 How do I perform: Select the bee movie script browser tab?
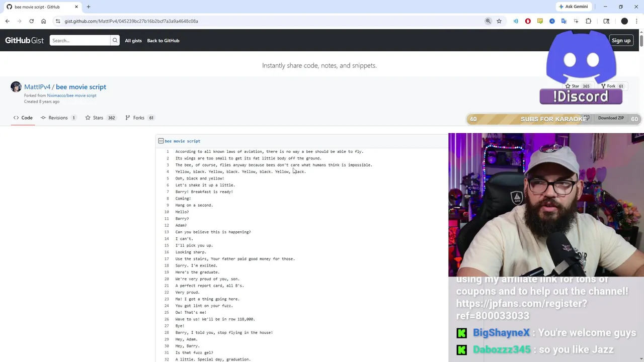pyautogui.click(x=42, y=7)
